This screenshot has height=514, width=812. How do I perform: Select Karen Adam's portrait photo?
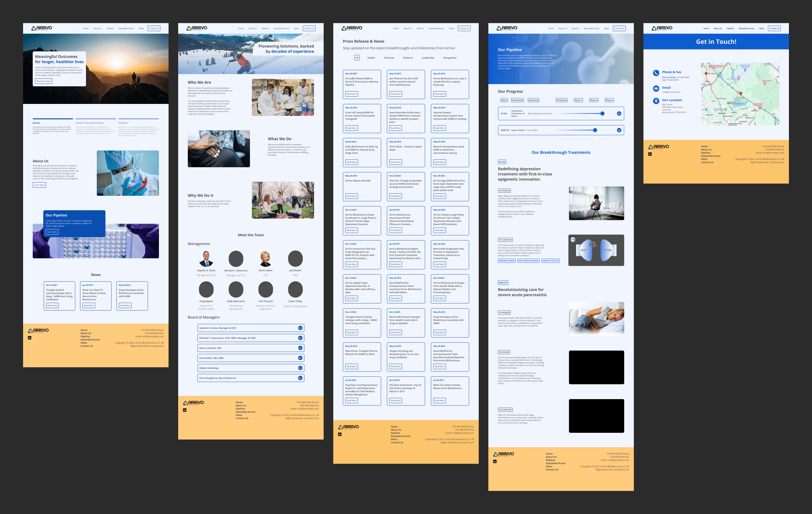point(266,259)
